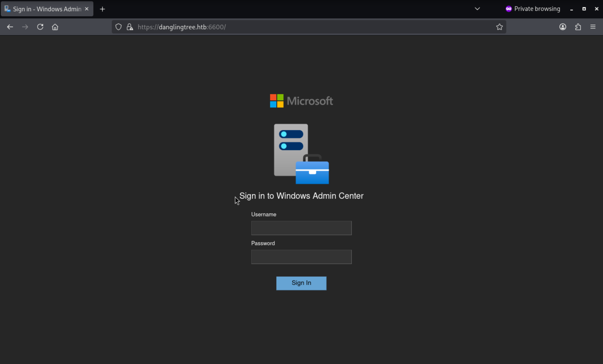The width and height of the screenshot is (603, 364).
Task: Click the Username label
Action: (264, 214)
